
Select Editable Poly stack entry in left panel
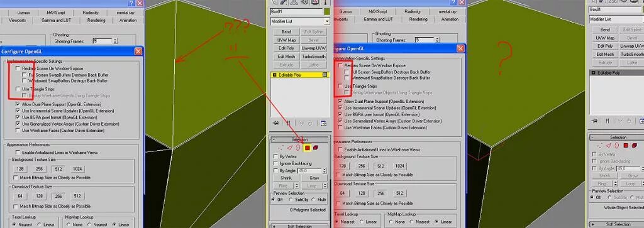(x=300, y=75)
